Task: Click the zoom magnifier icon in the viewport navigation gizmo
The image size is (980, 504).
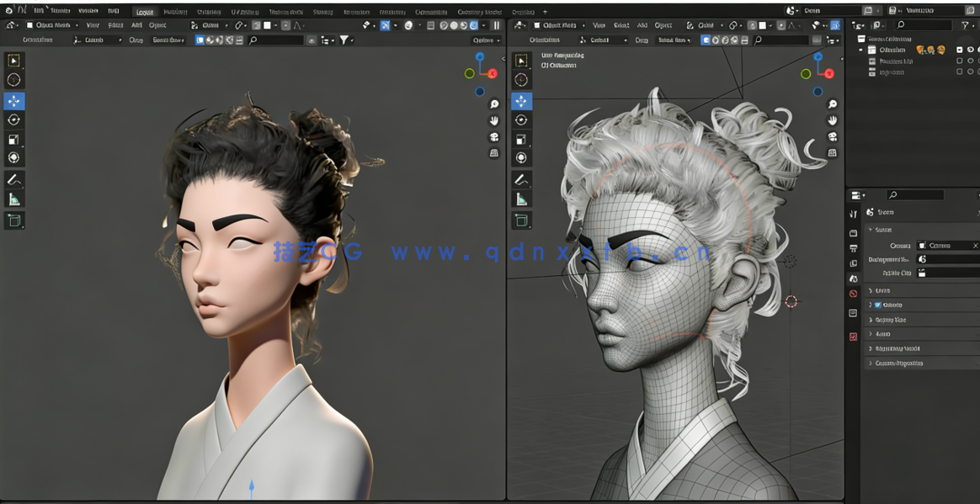Action: pyautogui.click(x=493, y=103)
